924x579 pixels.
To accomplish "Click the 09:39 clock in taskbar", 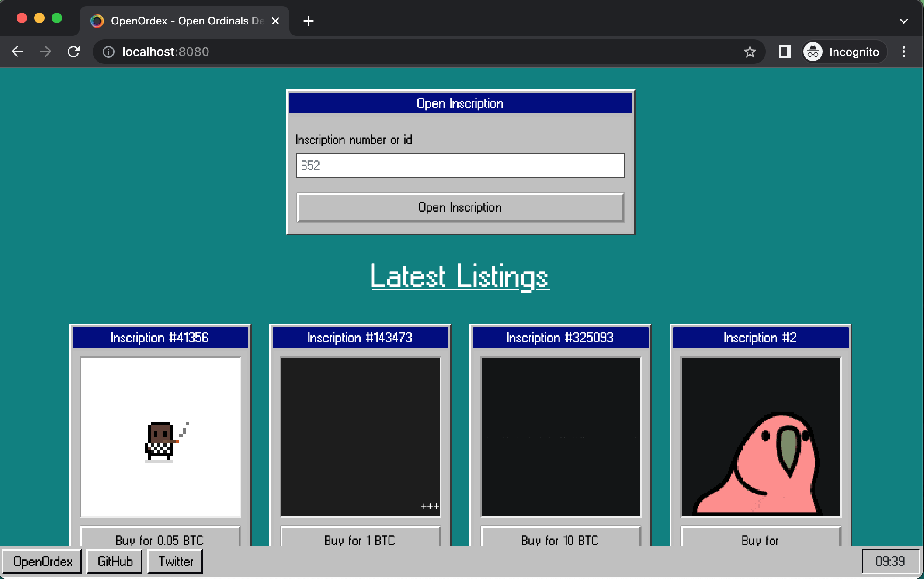I will coord(890,562).
